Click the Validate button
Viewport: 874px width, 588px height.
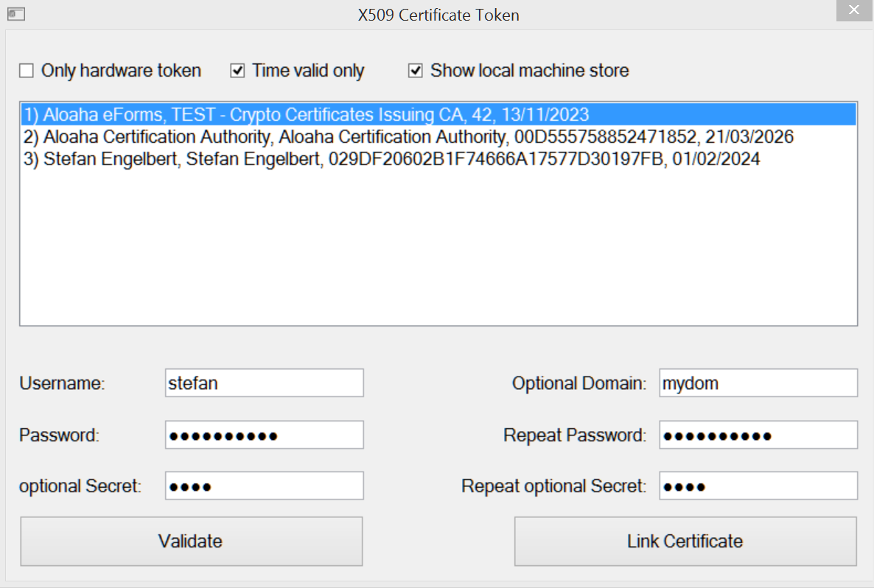click(191, 541)
